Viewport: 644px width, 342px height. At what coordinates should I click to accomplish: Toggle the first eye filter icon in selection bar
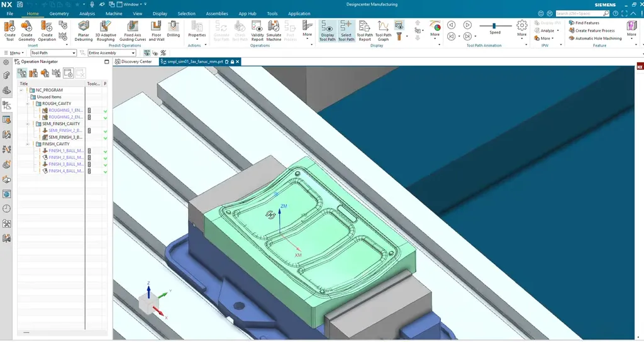(x=147, y=53)
